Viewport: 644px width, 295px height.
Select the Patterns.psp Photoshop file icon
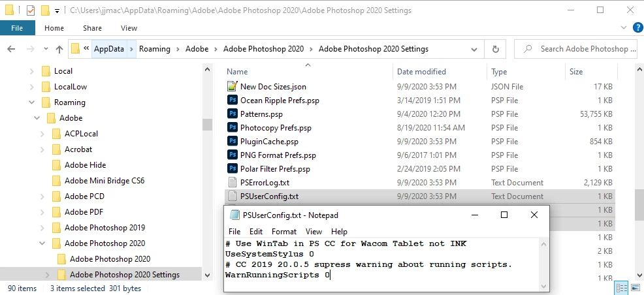pos(233,114)
